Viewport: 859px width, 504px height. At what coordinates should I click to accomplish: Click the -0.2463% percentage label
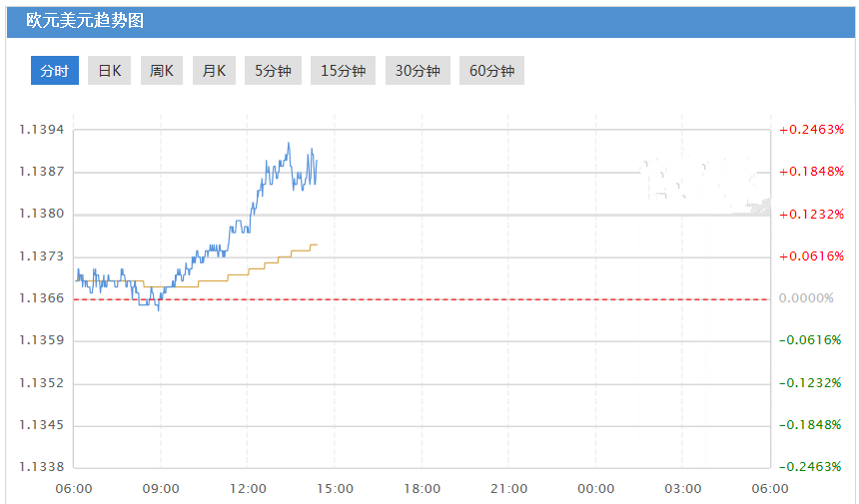click(811, 466)
